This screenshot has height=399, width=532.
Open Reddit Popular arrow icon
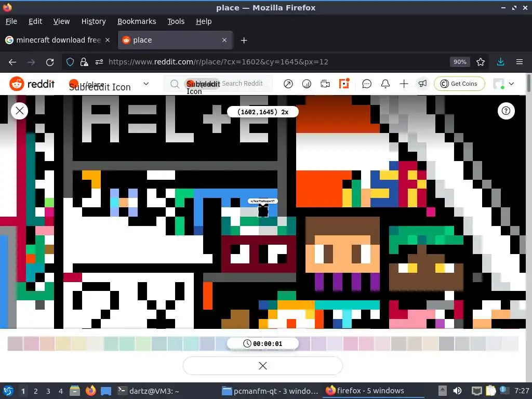tap(288, 84)
